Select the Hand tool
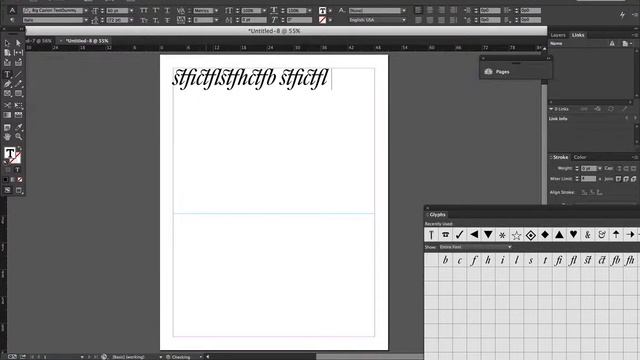This screenshot has height=360, width=640. (7, 137)
